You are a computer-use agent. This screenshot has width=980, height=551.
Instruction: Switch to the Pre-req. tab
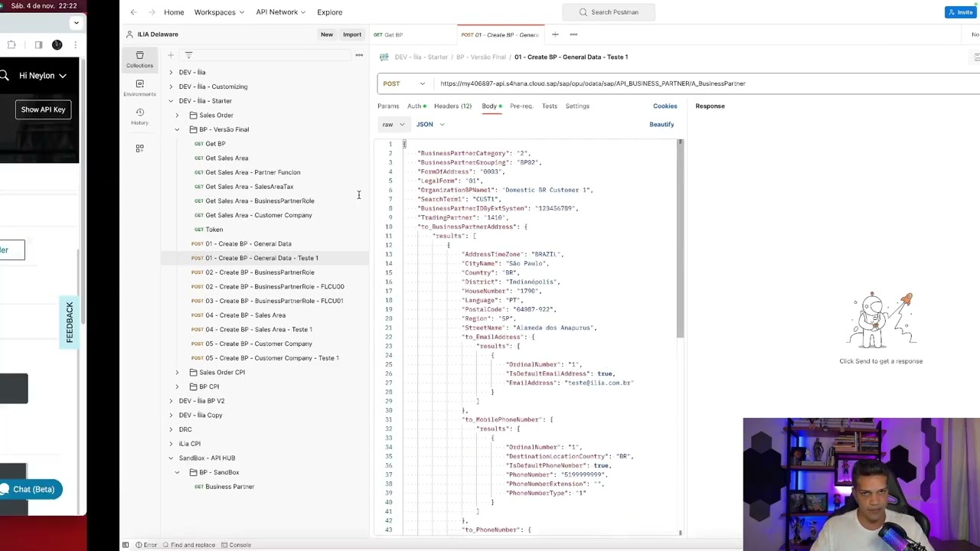[x=521, y=106]
